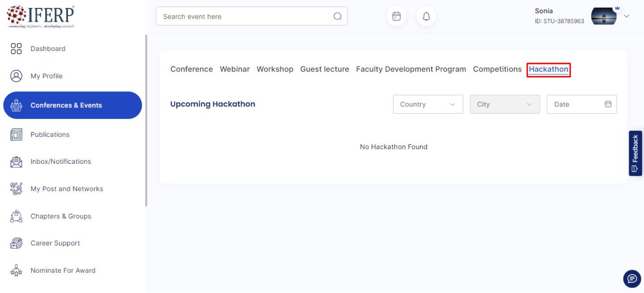Expand the City dropdown
Screen dimensions: 644x293
coord(504,104)
